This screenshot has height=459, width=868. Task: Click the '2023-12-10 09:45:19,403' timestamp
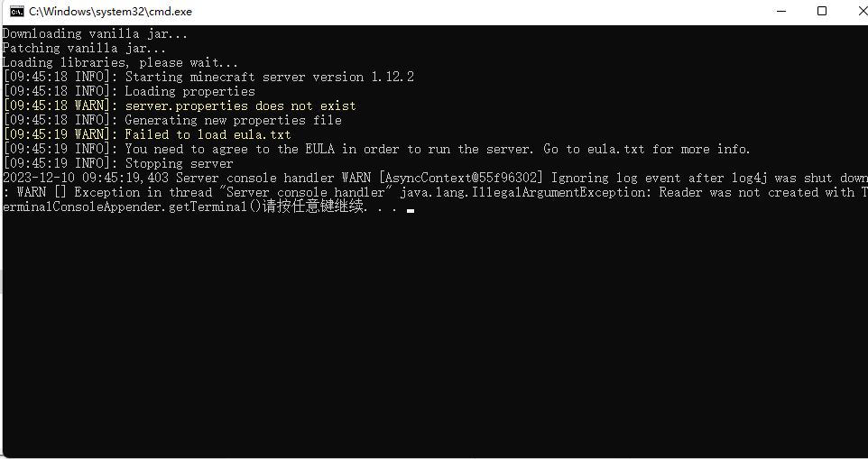click(86, 178)
